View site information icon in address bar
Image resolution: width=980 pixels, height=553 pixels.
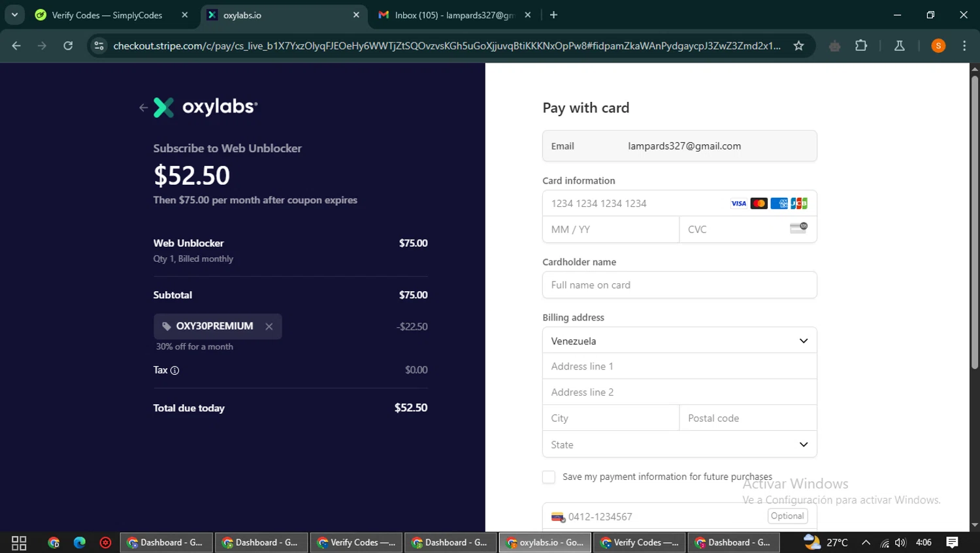[99, 46]
